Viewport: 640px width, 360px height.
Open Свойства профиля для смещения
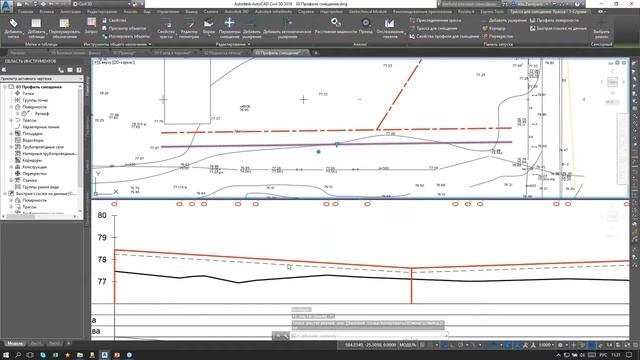(444, 36)
